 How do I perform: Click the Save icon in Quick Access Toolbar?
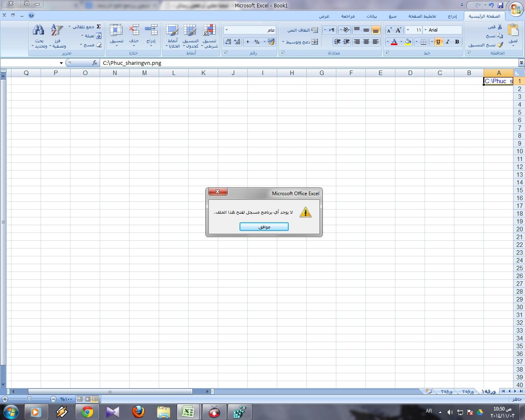500,5
